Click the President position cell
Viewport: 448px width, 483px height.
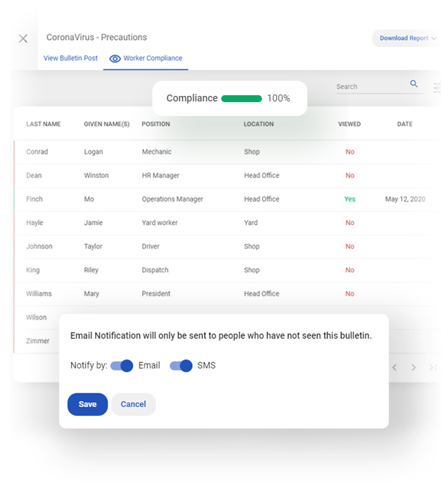(156, 293)
